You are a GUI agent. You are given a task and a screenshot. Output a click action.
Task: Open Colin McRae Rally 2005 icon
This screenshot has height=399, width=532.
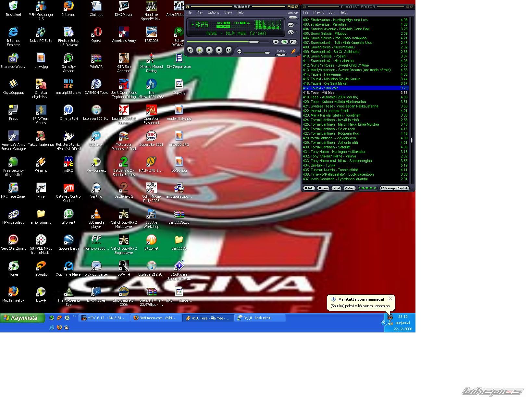coord(151,192)
